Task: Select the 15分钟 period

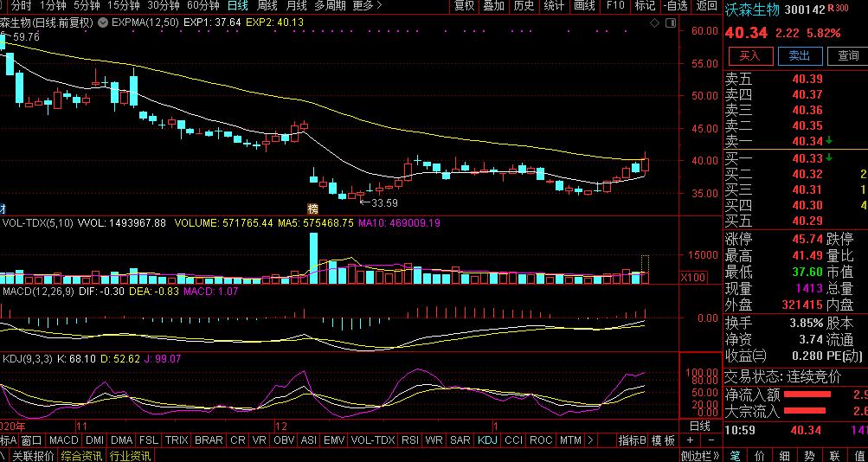Action: [x=124, y=6]
